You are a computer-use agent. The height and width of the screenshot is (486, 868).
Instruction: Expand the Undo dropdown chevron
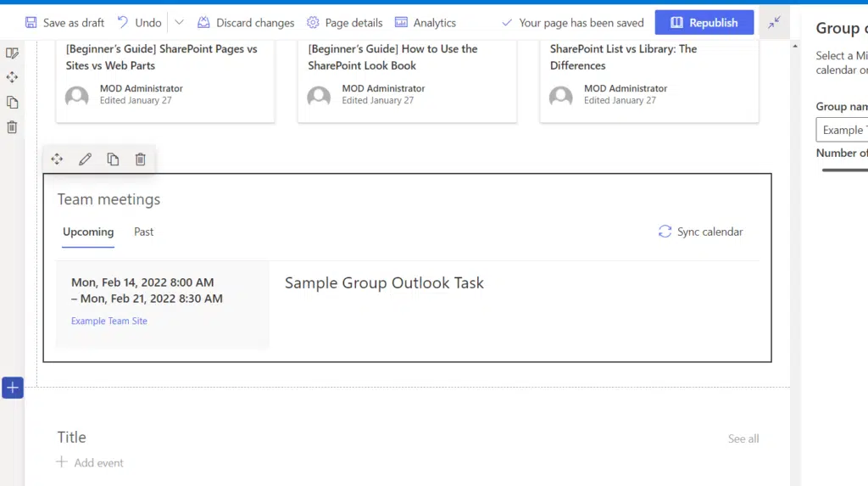point(179,23)
